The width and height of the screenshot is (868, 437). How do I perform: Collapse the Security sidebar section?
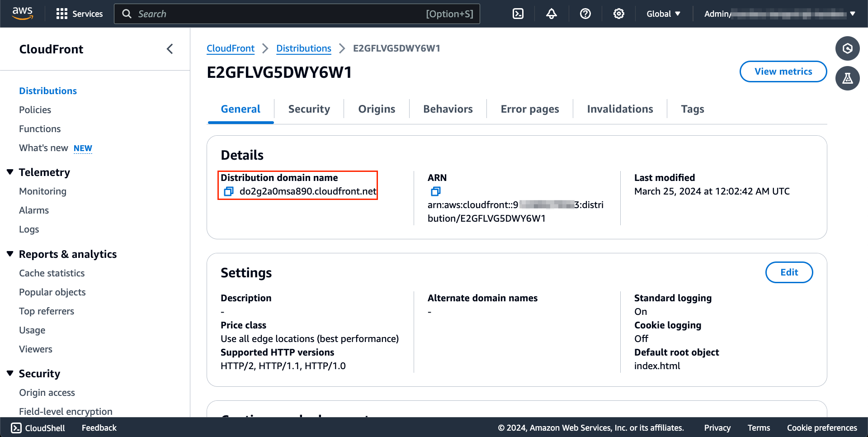coord(10,373)
